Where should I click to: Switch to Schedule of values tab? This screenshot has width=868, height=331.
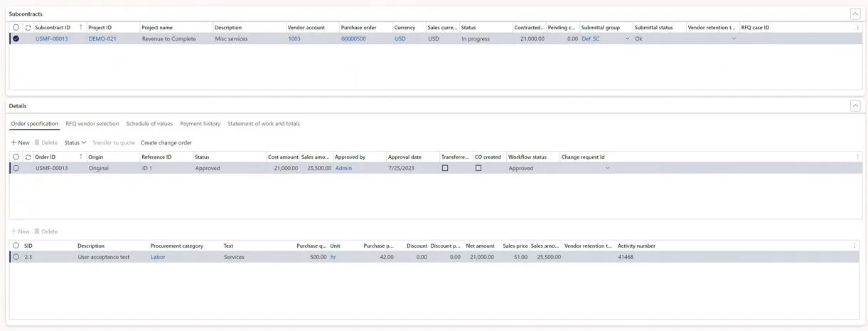(x=149, y=124)
